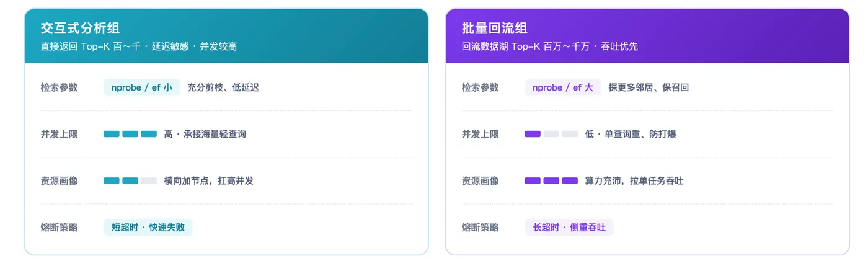The image size is (868, 261).
Task: Click the 交互式分析组 card title
Action: (x=80, y=28)
